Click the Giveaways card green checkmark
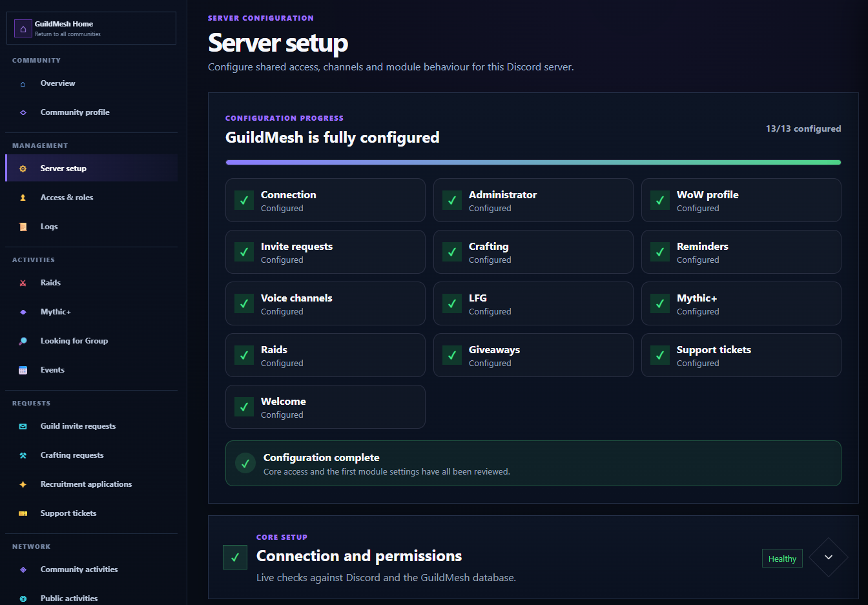This screenshot has height=605, width=868. coord(452,355)
